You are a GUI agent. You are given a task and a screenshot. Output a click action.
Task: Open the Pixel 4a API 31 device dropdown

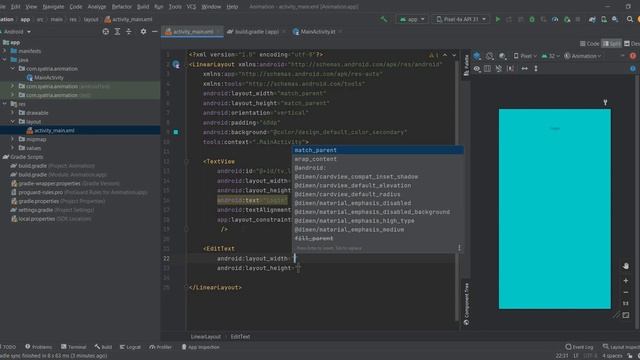click(461, 19)
